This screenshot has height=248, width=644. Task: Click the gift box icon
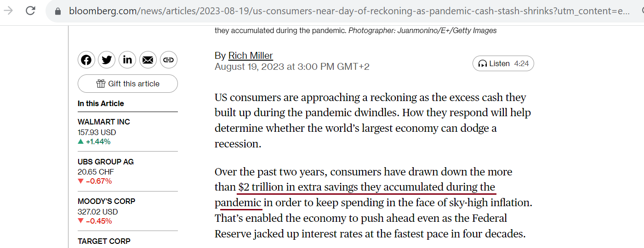point(101,84)
